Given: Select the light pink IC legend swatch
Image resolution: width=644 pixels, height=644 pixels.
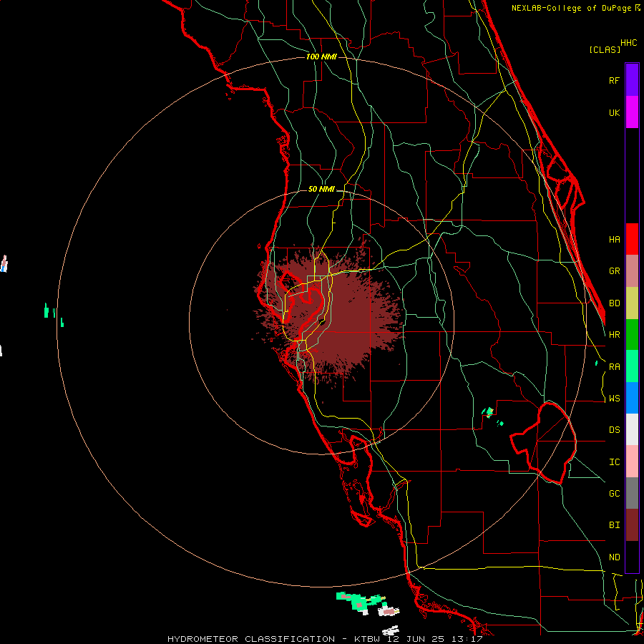Looking at the screenshot, I should [x=632, y=462].
